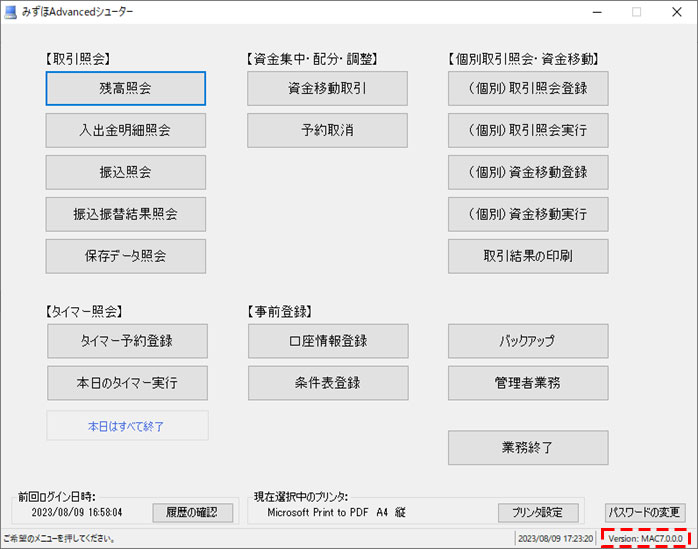Click last login time 2023/08/09 16:58:04

pyautogui.click(x=77, y=512)
